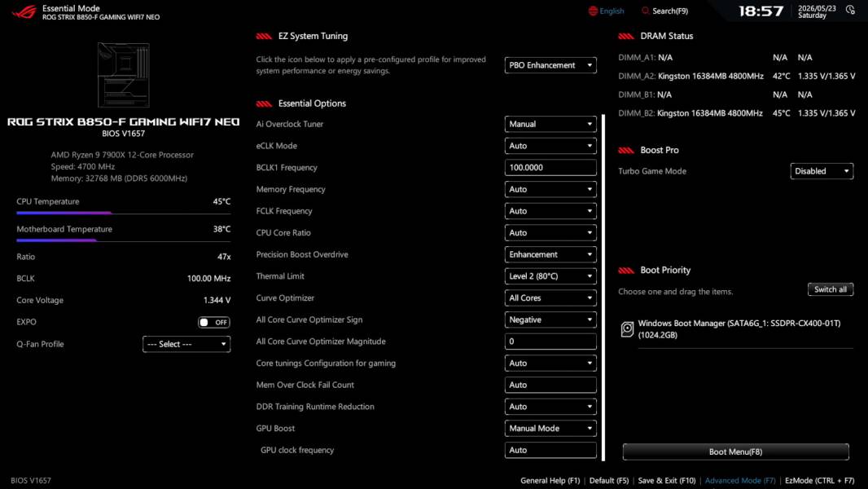
Task: Click the Motherboard Temperature bar
Action: point(124,240)
